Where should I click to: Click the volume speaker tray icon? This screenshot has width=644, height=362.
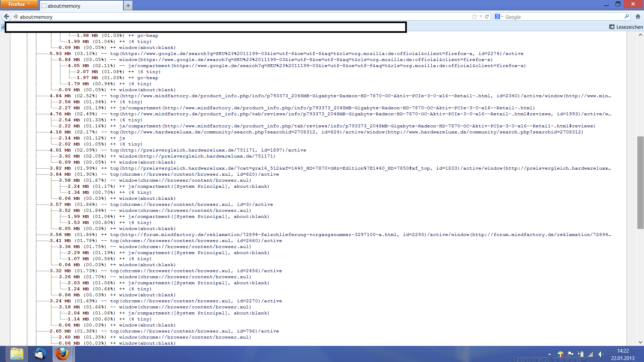click(600, 354)
